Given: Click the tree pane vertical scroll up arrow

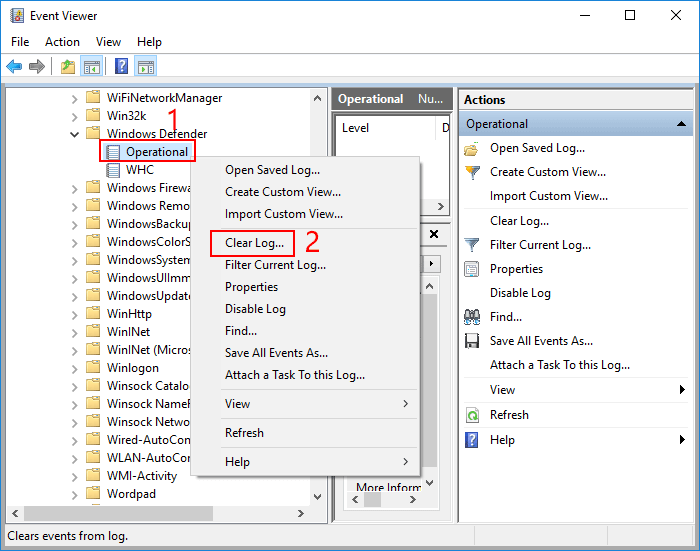Looking at the screenshot, I should (x=317, y=98).
